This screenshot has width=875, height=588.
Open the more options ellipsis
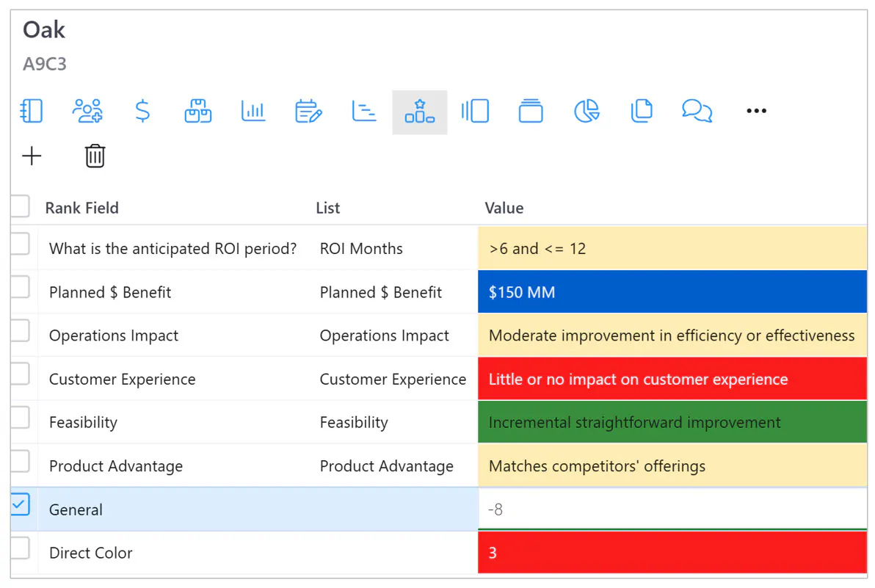756,110
